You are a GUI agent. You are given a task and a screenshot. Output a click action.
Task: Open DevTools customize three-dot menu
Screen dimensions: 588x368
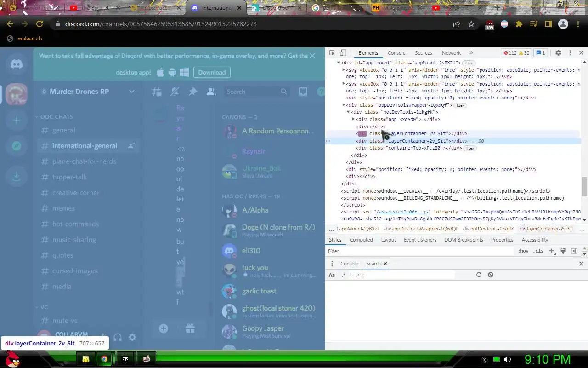coord(570,53)
